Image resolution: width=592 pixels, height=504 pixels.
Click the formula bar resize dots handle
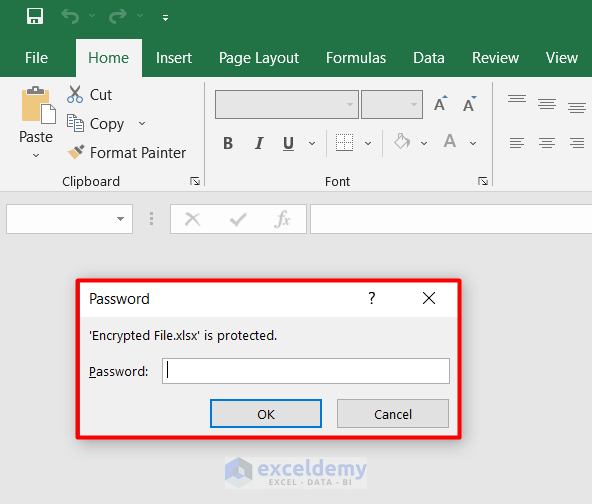point(151,219)
